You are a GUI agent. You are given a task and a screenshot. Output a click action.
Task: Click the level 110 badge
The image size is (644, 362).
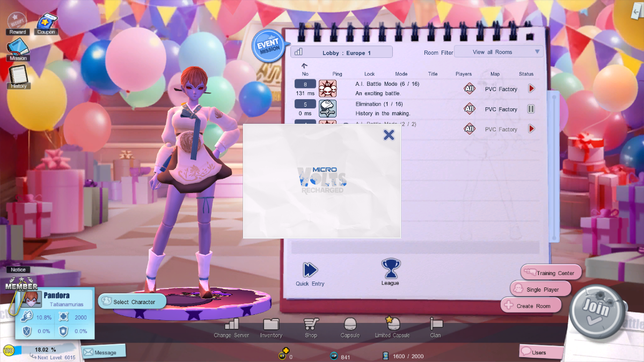click(9, 350)
